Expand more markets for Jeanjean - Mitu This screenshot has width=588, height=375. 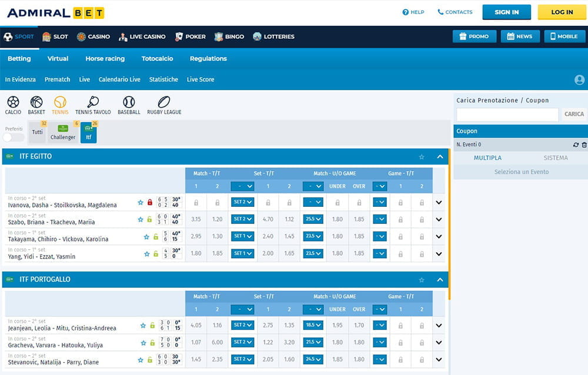[439, 326]
